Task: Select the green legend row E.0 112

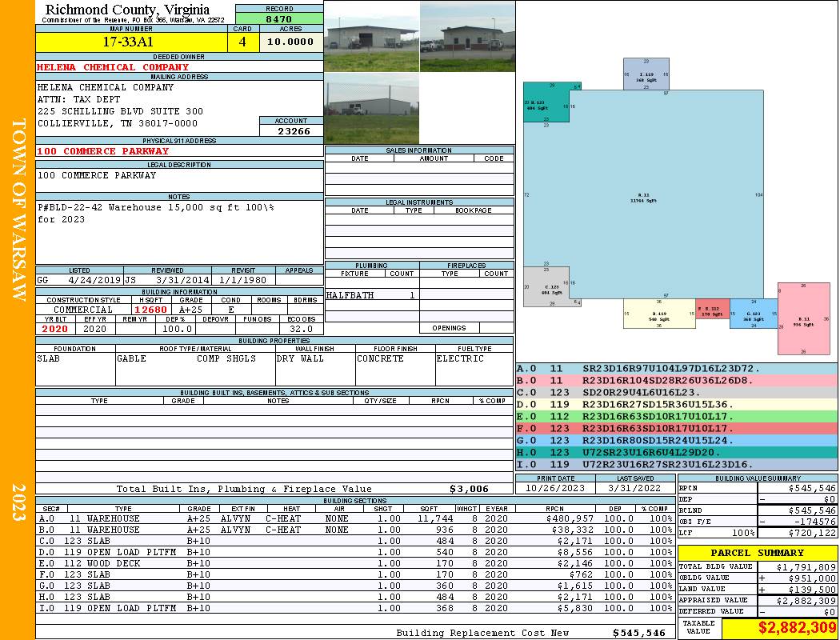Action: click(676, 416)
